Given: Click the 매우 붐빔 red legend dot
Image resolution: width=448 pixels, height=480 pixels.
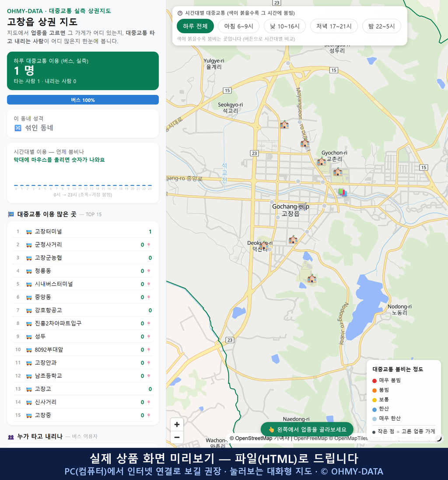Looking at the screenshot, I should 374,380.
